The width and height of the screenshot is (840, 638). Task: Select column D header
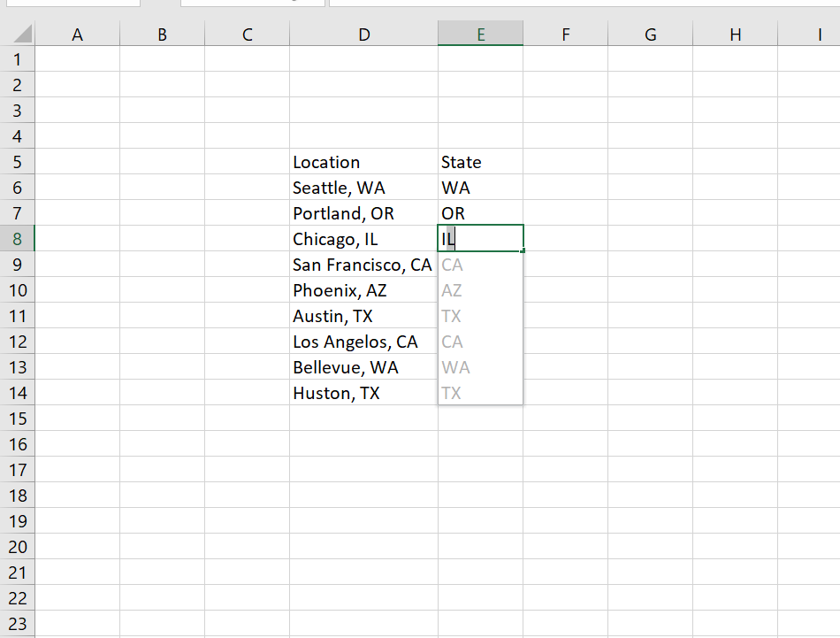point(363,33)
